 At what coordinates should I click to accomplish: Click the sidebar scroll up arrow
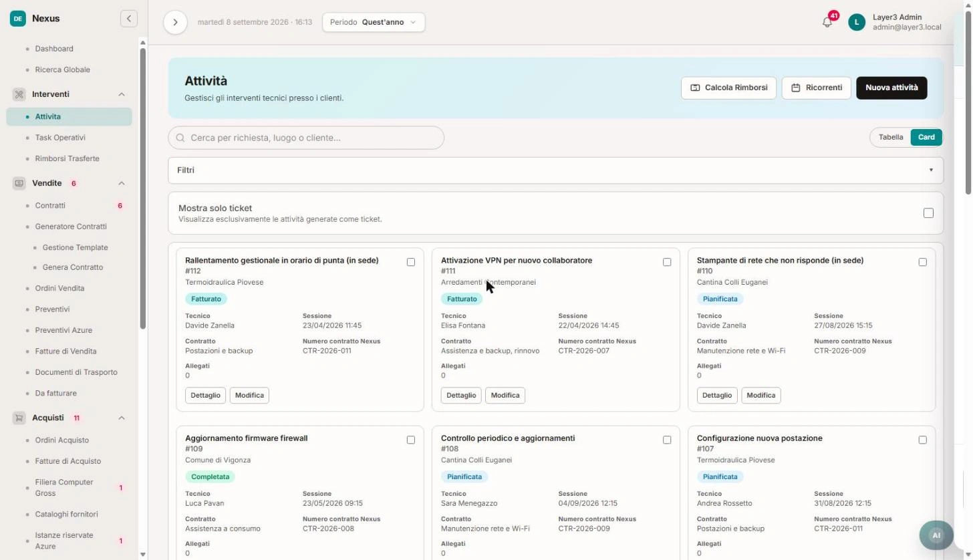tap(142, 43)
